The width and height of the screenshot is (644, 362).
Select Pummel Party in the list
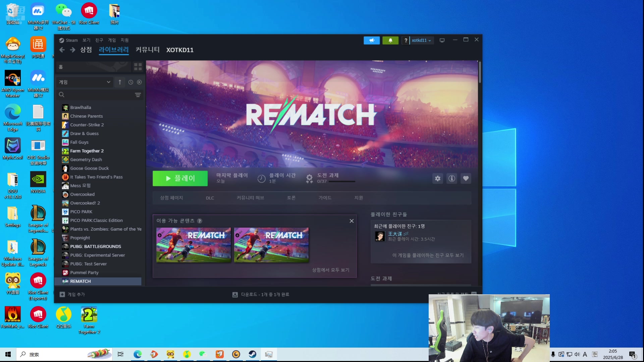(x=85, y=273)
